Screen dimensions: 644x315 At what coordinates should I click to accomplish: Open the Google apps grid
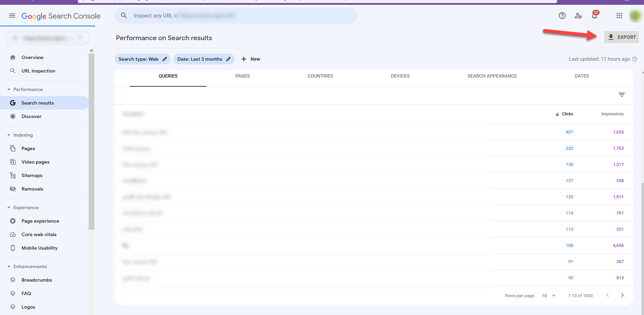pyautogui.click(x=619, y=16)
